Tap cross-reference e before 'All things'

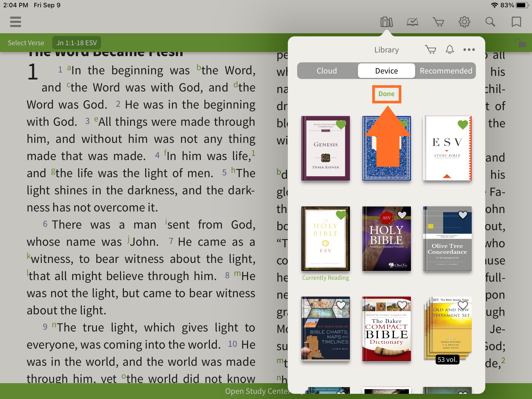tap(96, 119)
